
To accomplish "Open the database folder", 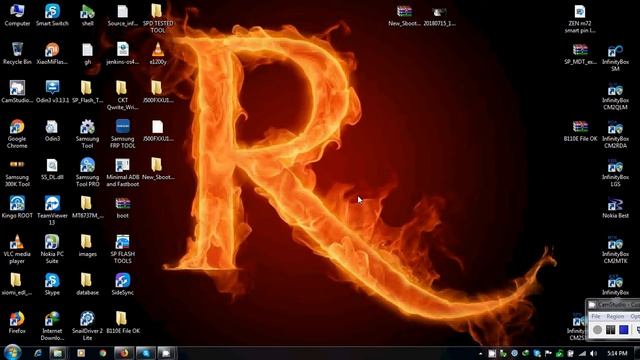I will pyautogui.click(x=87, y=284).
